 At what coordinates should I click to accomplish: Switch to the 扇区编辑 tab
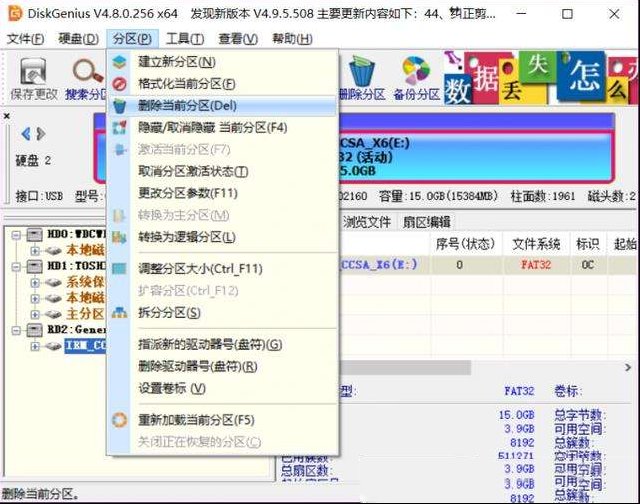[x=427, y=222]
